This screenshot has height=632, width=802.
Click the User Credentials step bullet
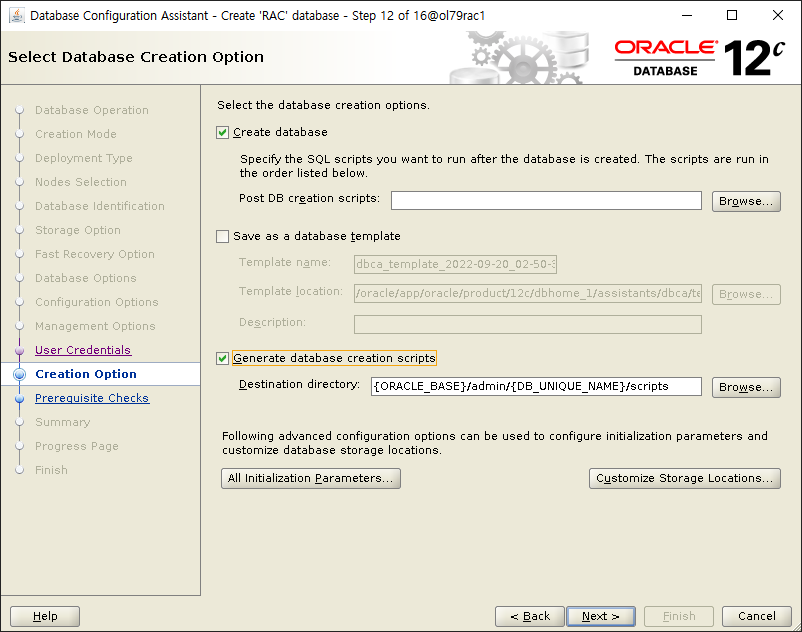point(19,350)
